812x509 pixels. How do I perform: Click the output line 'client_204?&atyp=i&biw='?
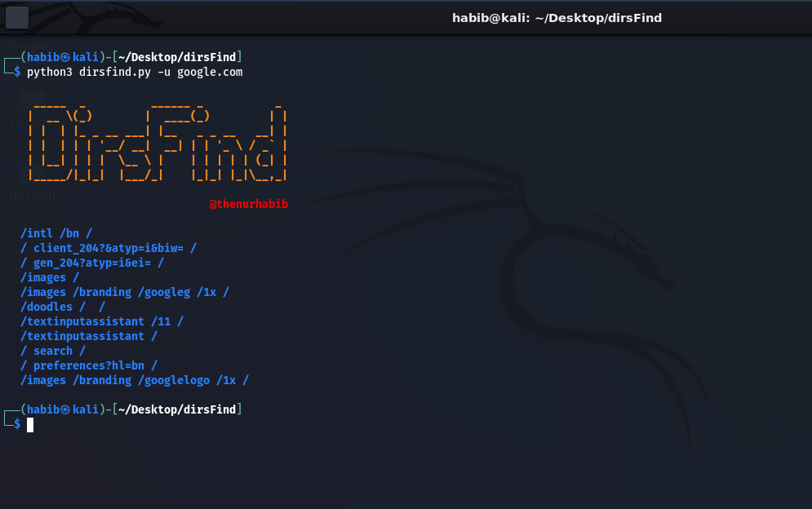[109, 248]
